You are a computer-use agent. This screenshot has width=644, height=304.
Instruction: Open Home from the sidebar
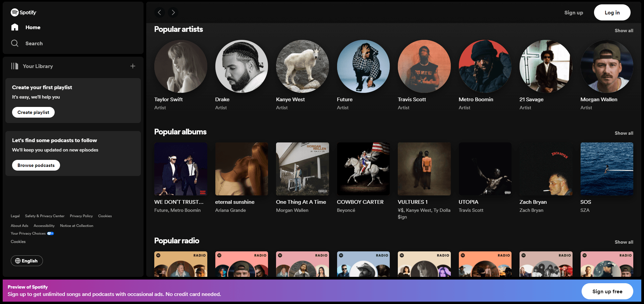(x=26, y=27)
